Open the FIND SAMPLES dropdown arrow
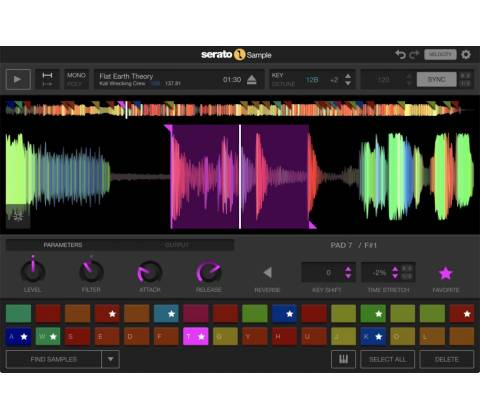The height and width of the screenshot is (420, 480). tap(110, 359)
